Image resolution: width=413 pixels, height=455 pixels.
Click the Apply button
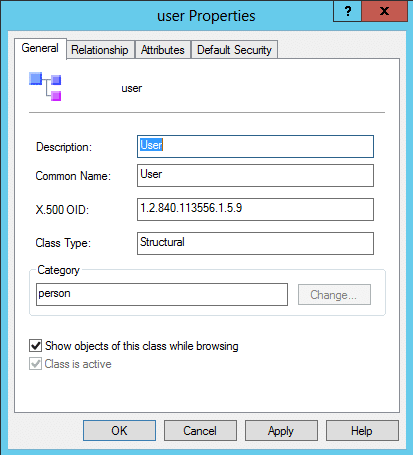point(281,431)
